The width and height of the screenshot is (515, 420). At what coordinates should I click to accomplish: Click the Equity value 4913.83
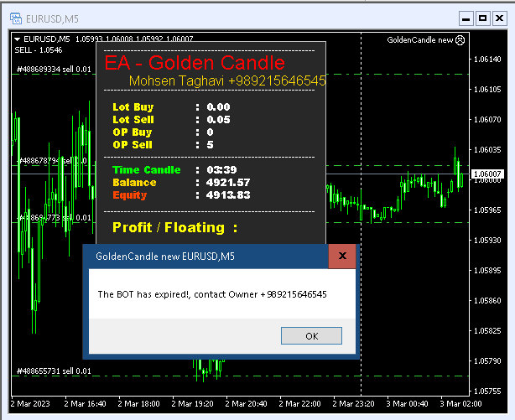click(x=228, y=195)
